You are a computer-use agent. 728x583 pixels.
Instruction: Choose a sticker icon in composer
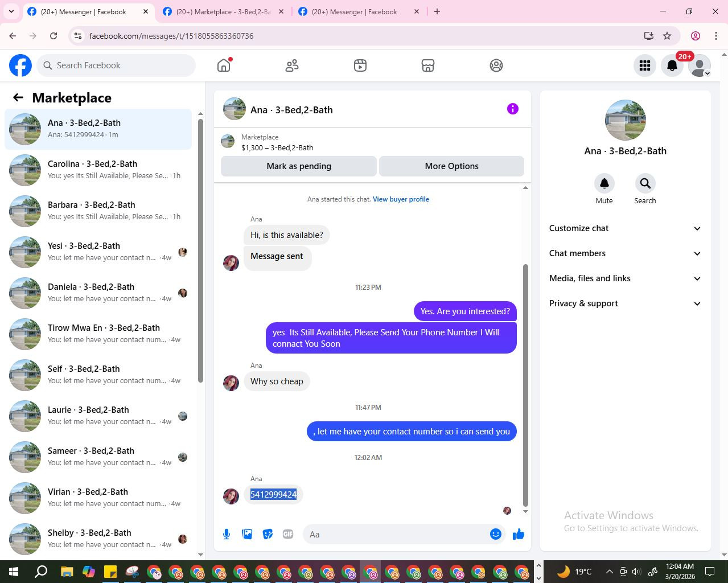pyautogui.click(x=268, y=534)
